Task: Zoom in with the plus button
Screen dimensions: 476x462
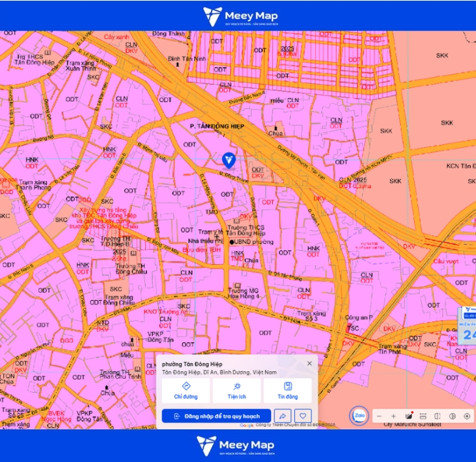Action: 394,416
